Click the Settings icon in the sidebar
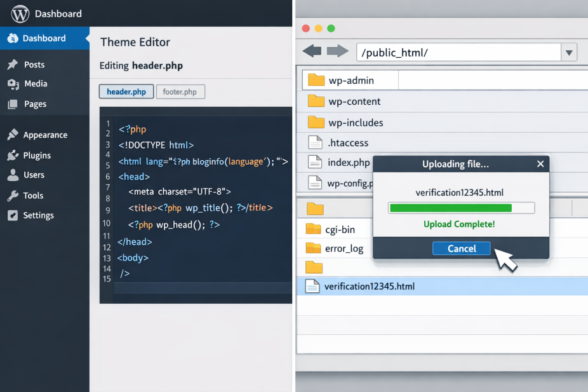 point(13,215)
